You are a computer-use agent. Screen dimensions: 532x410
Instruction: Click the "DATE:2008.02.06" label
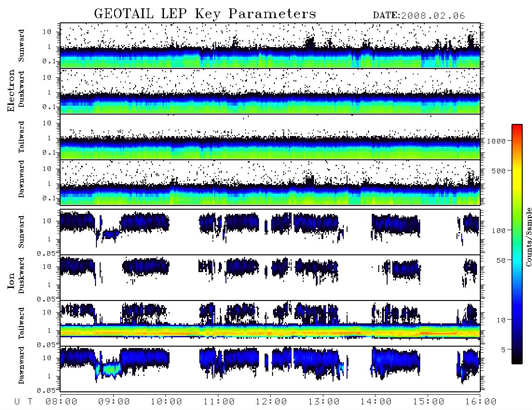click(419, 16)
